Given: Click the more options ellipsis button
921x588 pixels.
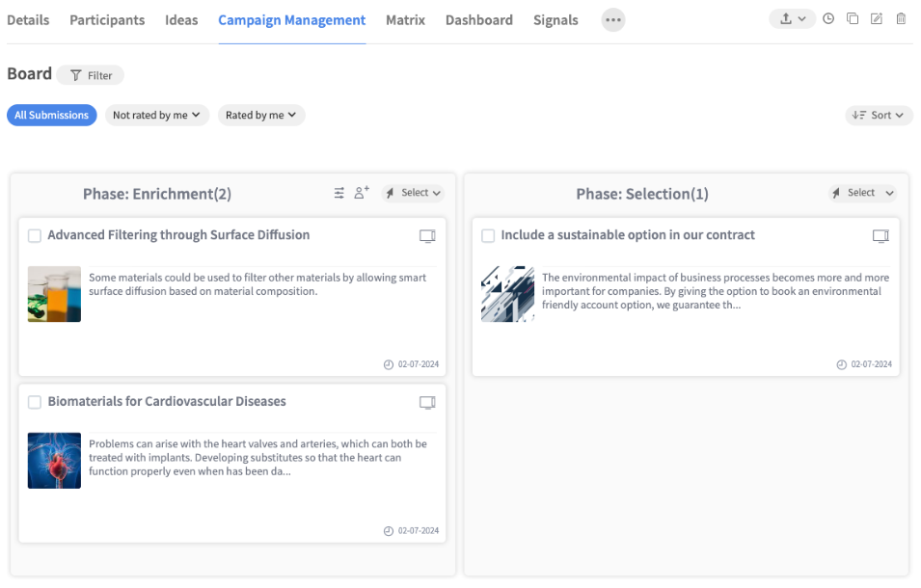Looking at the screenshot, I should 613,20.
